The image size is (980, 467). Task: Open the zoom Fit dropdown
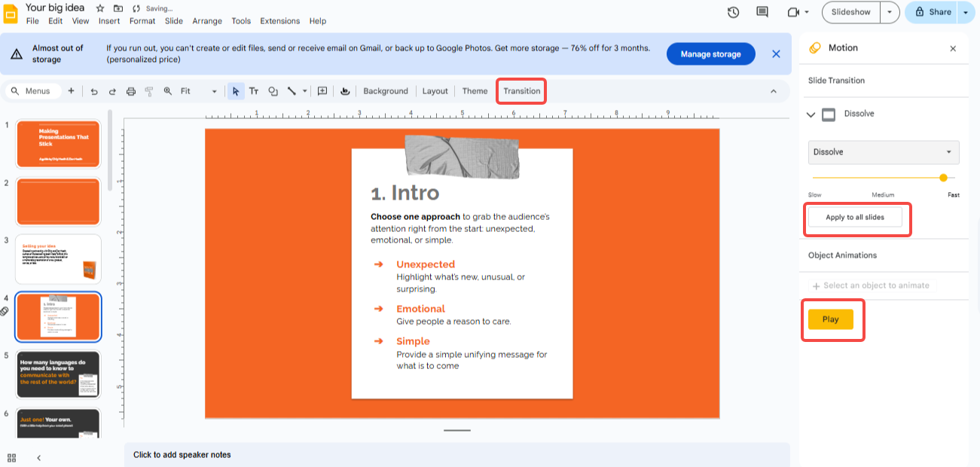click(x=213, y=90)
